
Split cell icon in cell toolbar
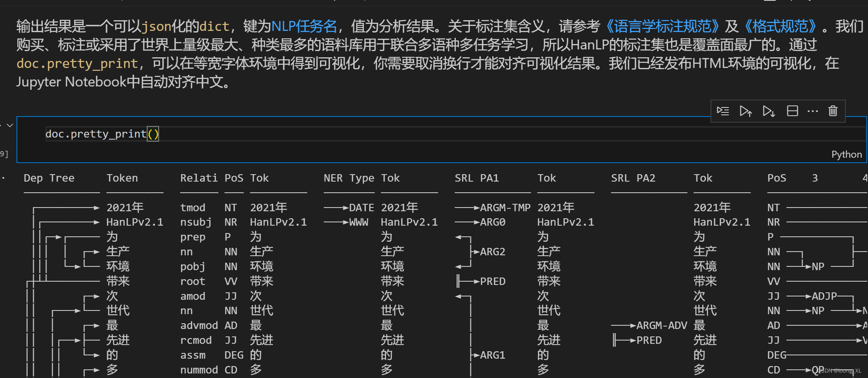pos(792,111)
